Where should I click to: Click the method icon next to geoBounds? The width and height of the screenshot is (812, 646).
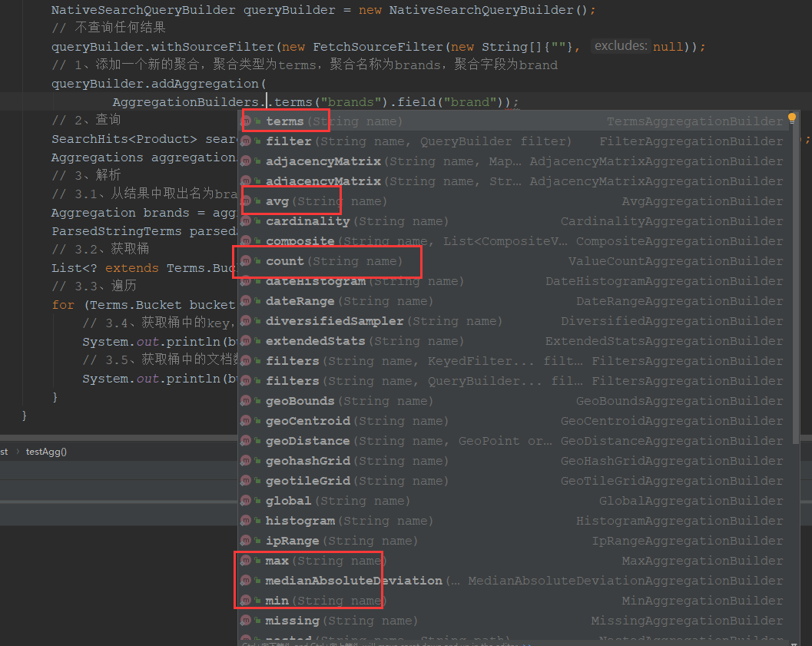(x=247, y=400)
